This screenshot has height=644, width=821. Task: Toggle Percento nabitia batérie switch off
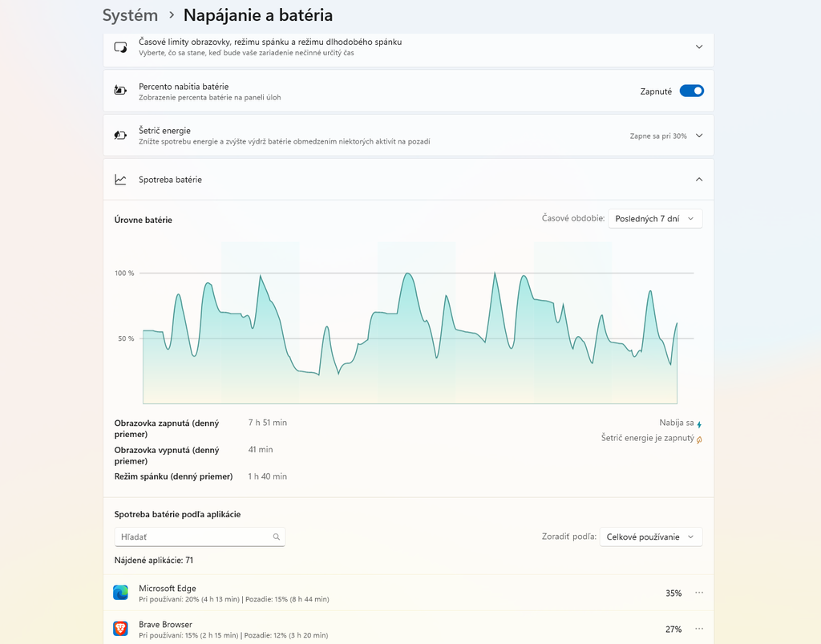pyautogui.click(x=692, y=91)
